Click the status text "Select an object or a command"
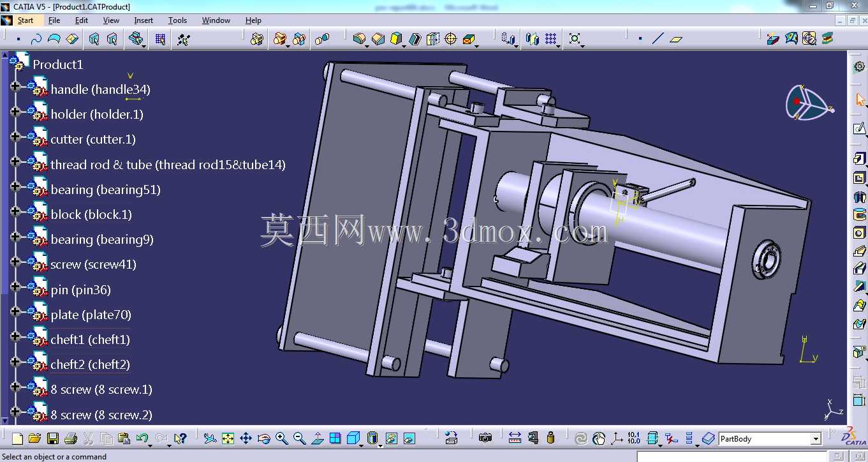868x462 pixels. (55, 457)
